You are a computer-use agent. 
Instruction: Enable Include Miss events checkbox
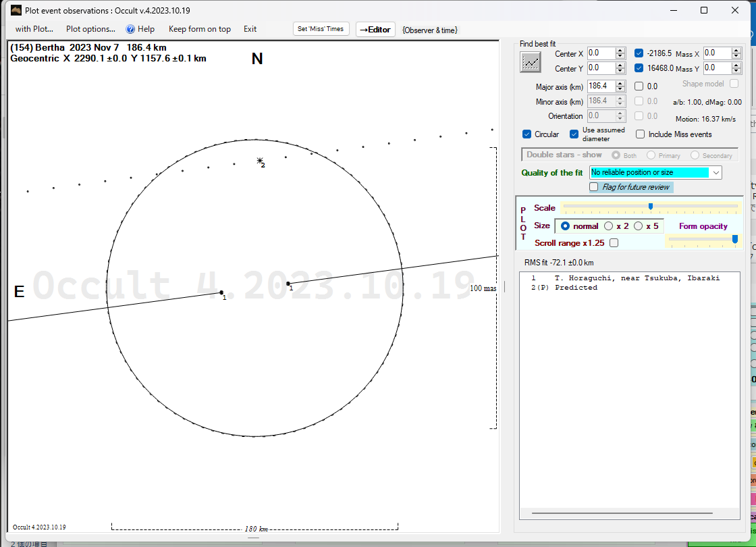click(x=641, y=134)
